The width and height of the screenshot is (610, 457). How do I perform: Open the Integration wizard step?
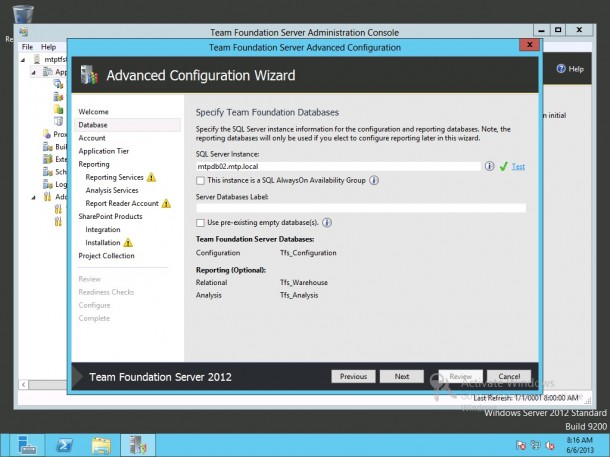[103, 229]
